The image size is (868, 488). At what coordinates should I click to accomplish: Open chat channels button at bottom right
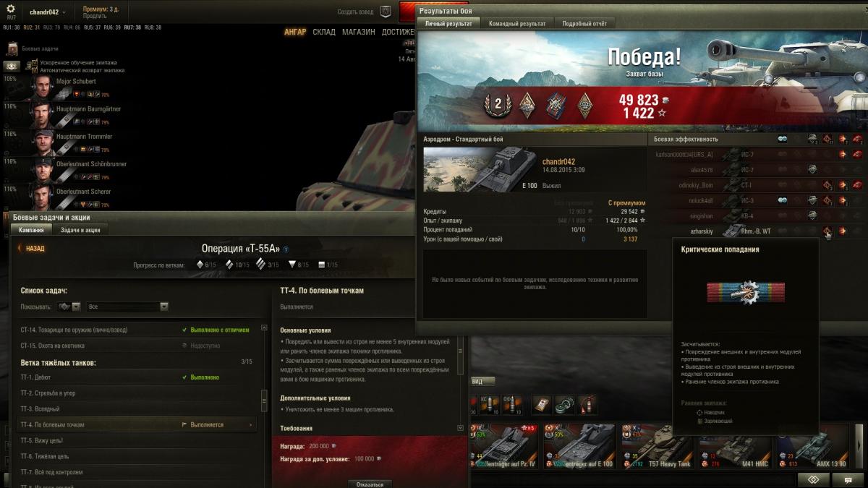[x=847, y=480]
